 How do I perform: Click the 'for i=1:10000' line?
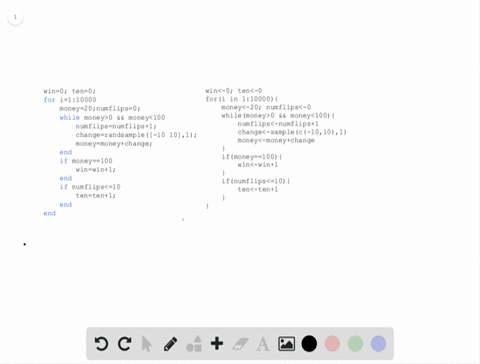pyautogui.click(x=70, y=100)
